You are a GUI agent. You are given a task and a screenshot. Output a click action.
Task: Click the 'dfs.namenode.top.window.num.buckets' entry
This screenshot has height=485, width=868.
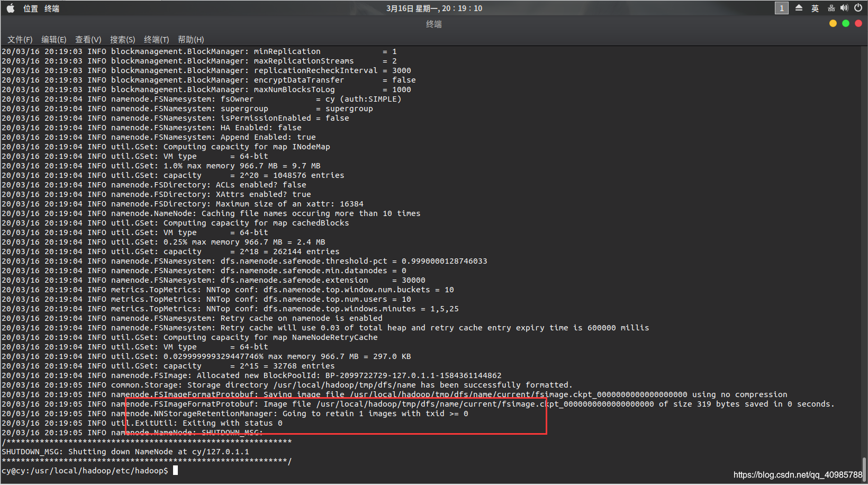[x=347, y=290]
